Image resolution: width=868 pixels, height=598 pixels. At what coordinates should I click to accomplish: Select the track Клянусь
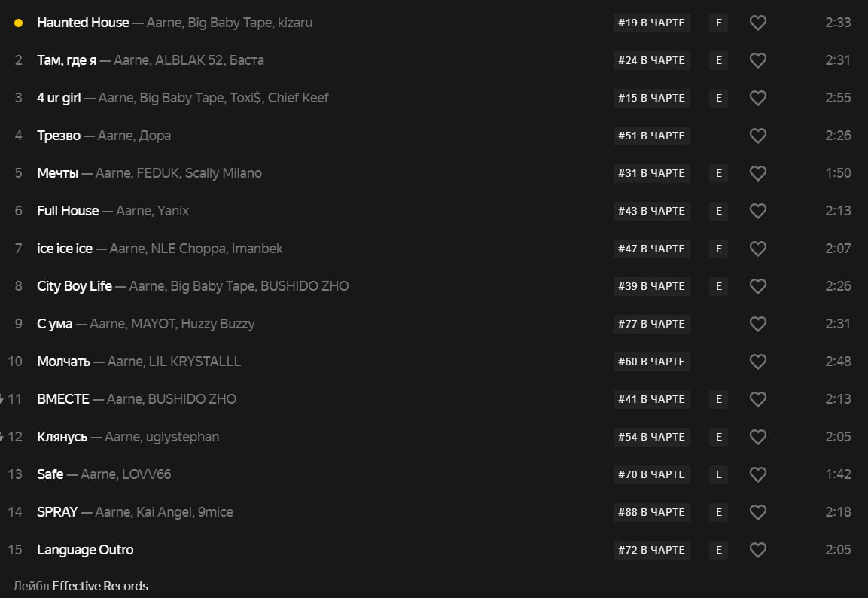pos(62,437)
